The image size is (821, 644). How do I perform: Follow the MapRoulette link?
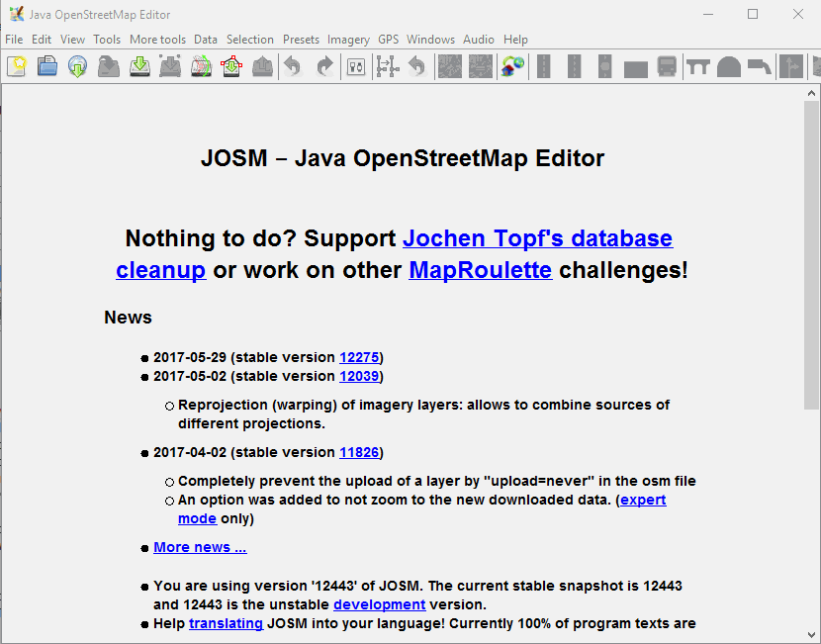click(480, 270)
